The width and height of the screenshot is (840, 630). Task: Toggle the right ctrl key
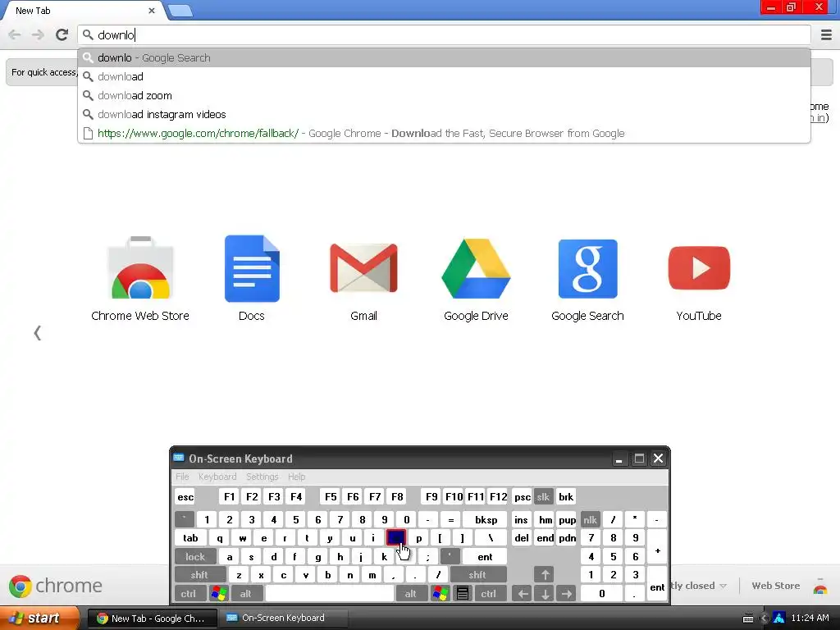[x=489, y=594]
